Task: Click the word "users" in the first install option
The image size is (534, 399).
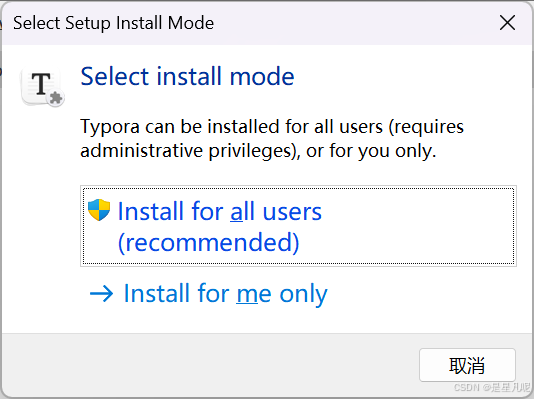Action: (x=292, y=212)
